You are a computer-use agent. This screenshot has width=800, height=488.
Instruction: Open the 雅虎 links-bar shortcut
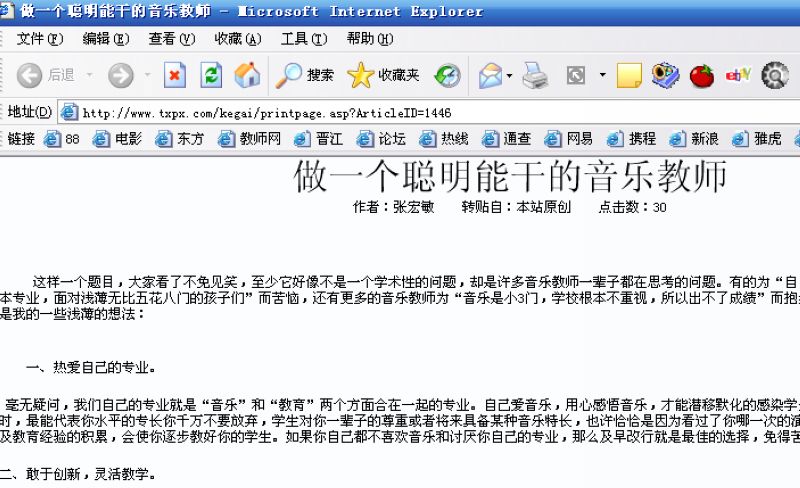(756, 139)
